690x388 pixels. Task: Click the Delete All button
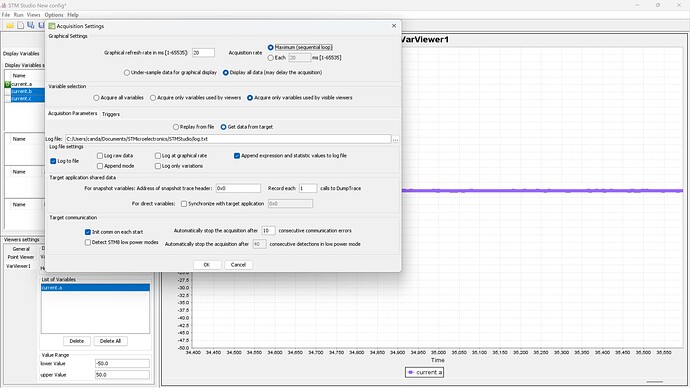click(110, 341)
